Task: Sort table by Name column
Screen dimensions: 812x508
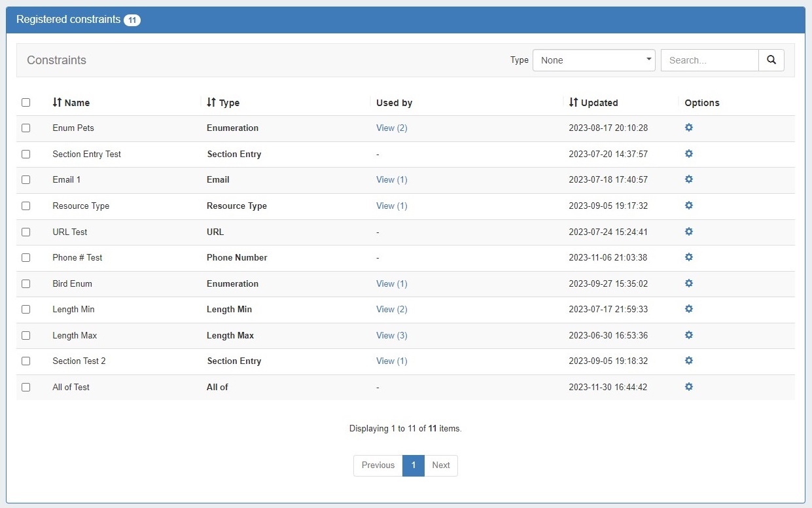Action: click(71, 103)
